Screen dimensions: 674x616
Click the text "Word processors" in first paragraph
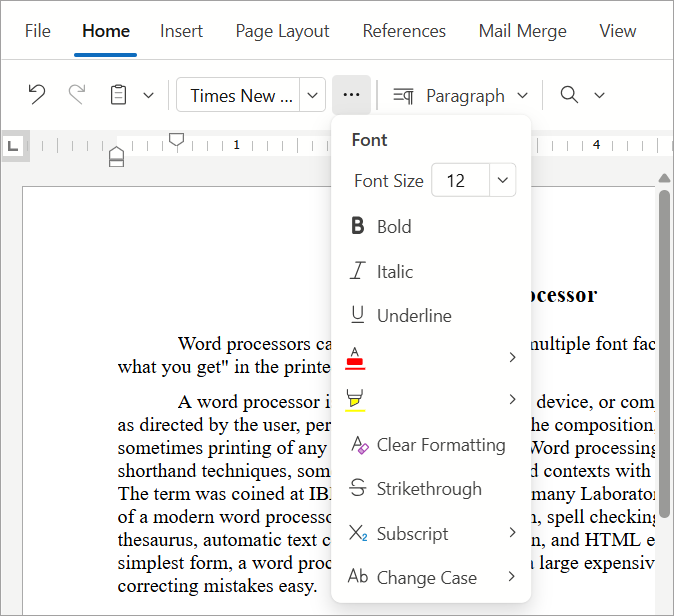244,344
